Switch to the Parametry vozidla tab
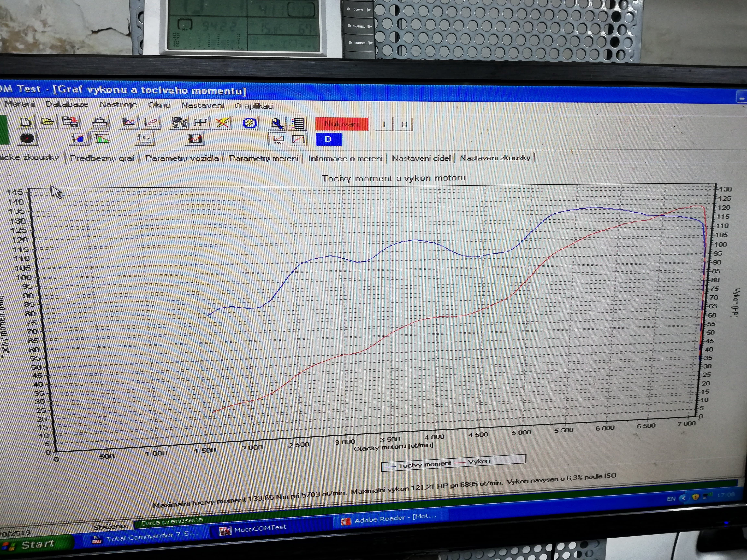Screen dimensions: 747x560 pyautogui.click(x=182, y=158)
